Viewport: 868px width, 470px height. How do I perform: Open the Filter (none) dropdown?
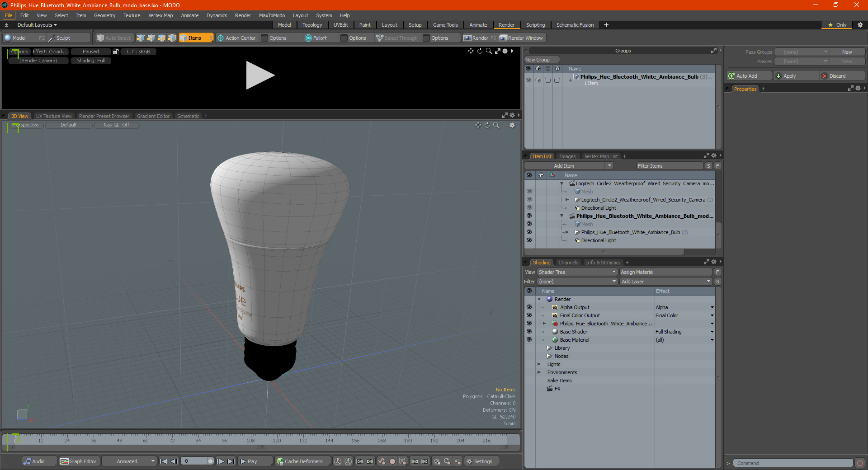tap(577, 282)
